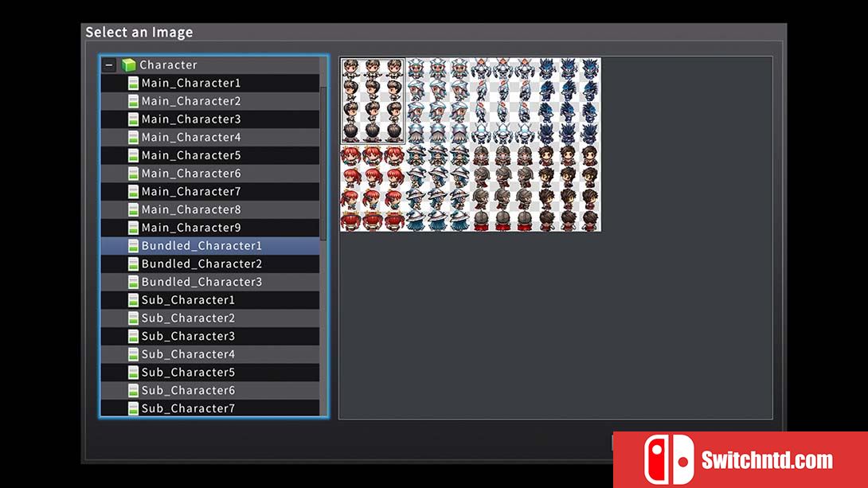868x488 pixels.
Task: Click the file icon beside Bundled_Character1
Action: pos(133,246)
